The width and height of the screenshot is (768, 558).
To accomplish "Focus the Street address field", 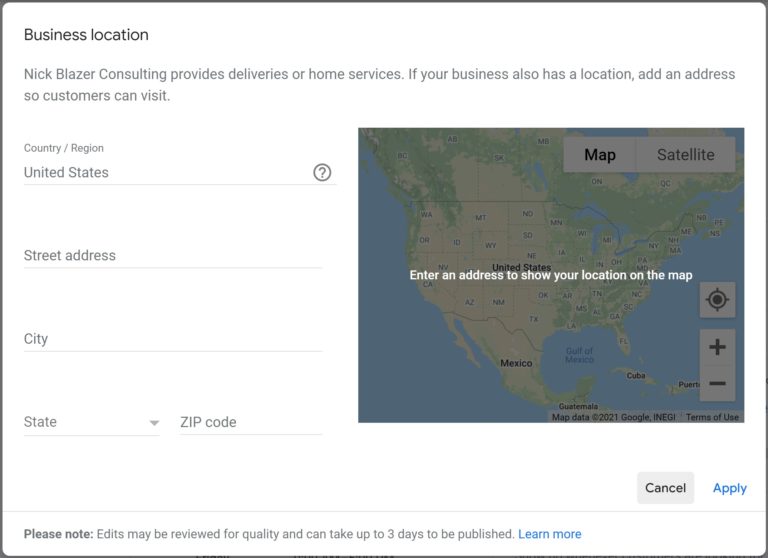I will [172, 256].
